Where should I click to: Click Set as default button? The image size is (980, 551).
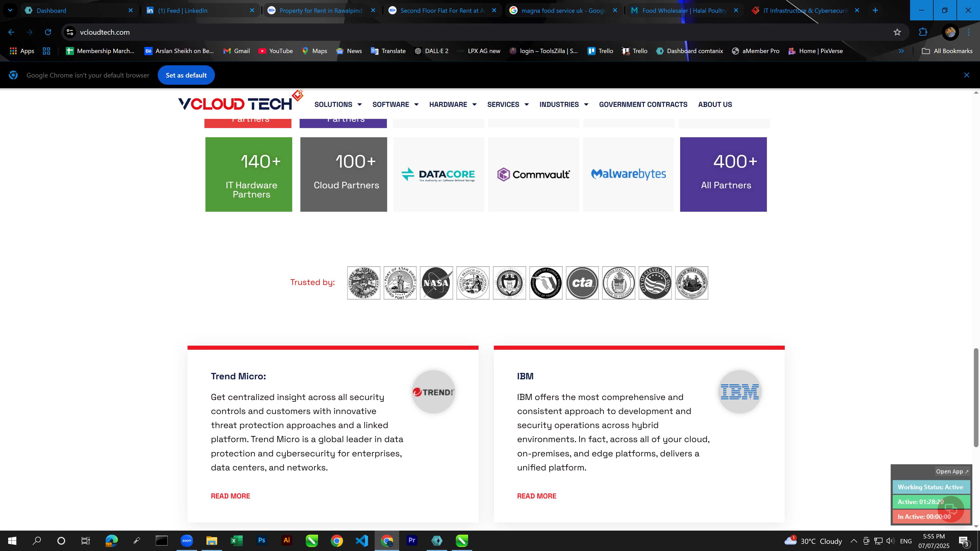click(x=186, y=75)
